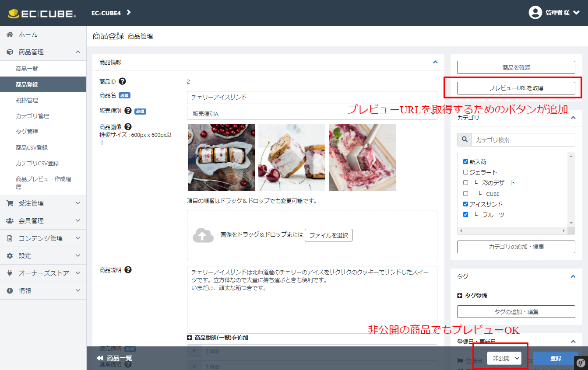Viewport: 588px width, 370px height.
Task: Open the 非公開 status dropdown
Action: pos(504,358)
